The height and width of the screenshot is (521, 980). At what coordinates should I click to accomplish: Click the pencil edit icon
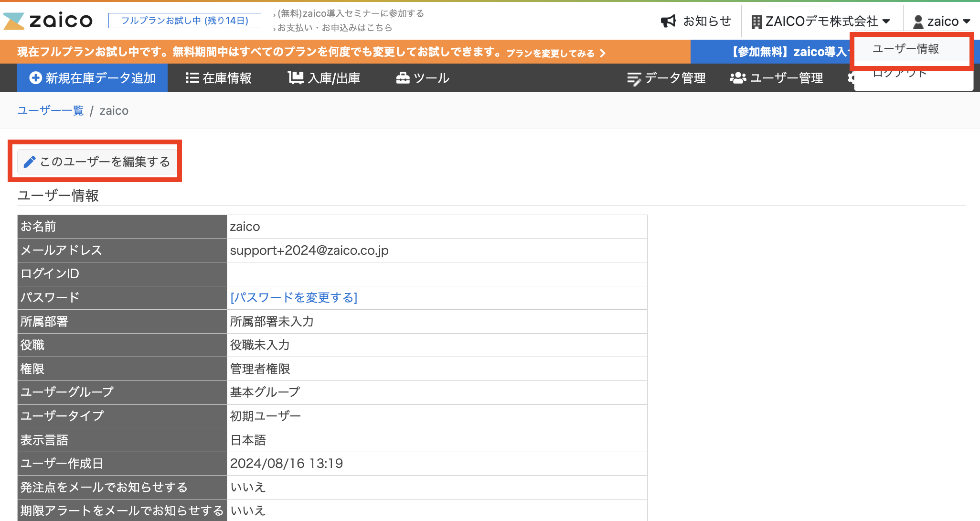30,162
